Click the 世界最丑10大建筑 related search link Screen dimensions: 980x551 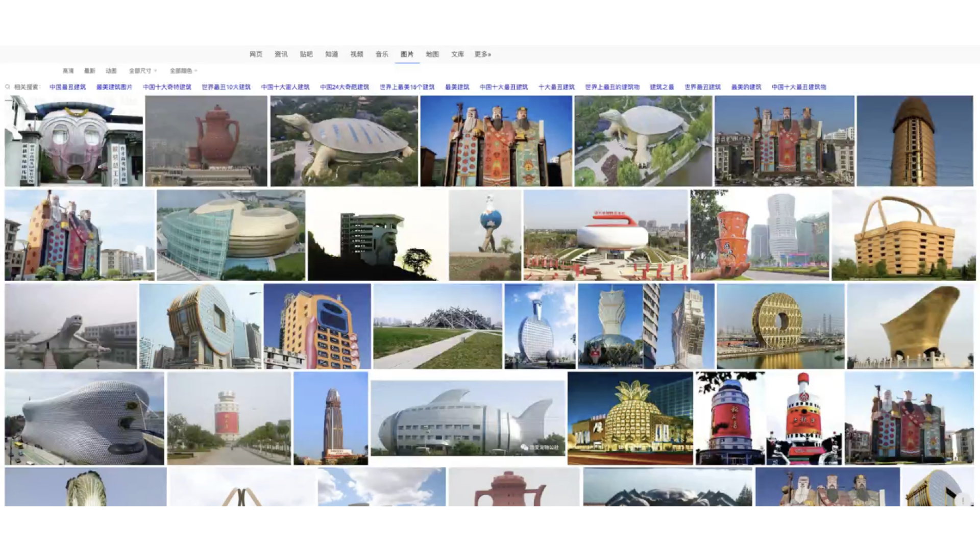point(226,87)
